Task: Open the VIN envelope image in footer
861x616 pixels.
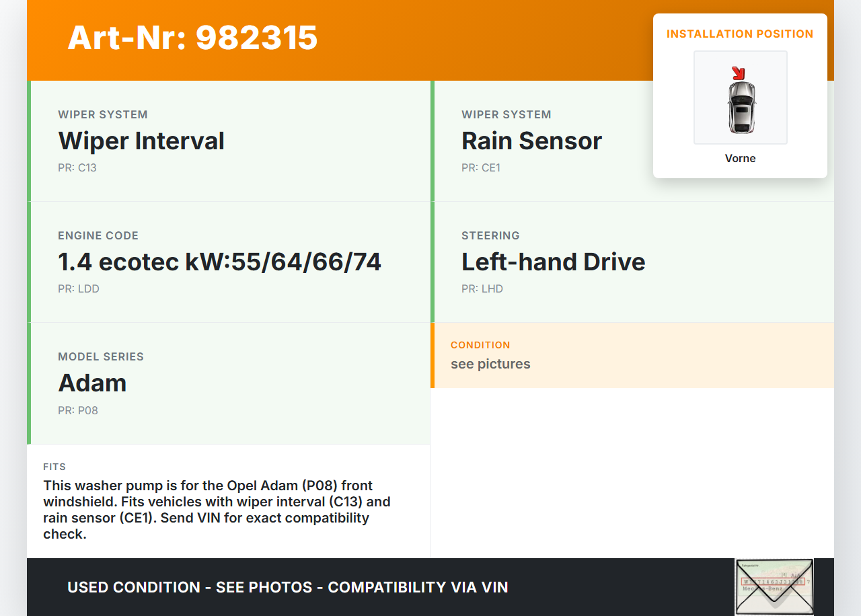Action: 774,586
